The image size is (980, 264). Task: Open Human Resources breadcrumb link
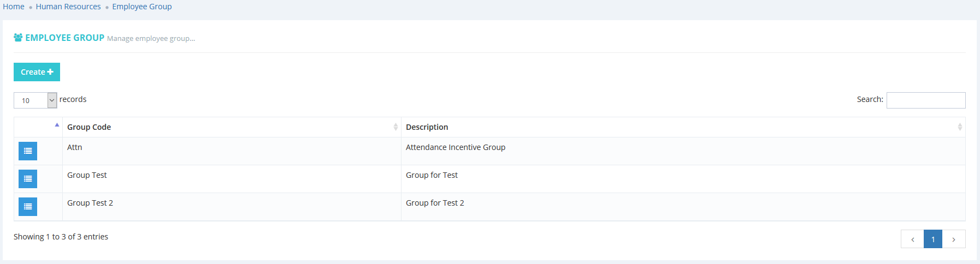point(68,7)
